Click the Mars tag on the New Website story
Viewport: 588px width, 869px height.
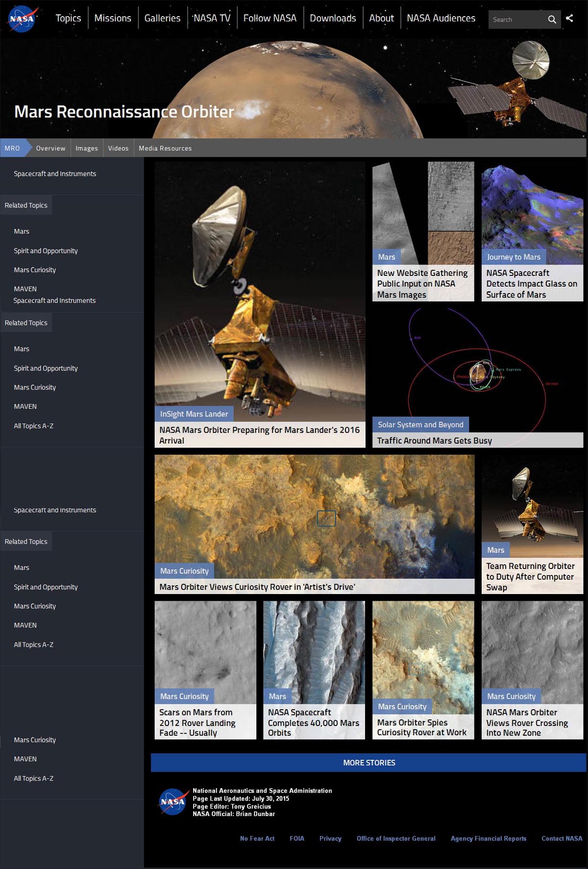387,257
